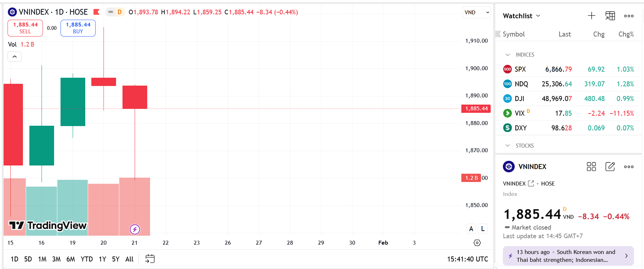This screenshot has height=269, width=644.
Task: Activate bar replay icon near range tabs
Action: (x=149, y=259)
